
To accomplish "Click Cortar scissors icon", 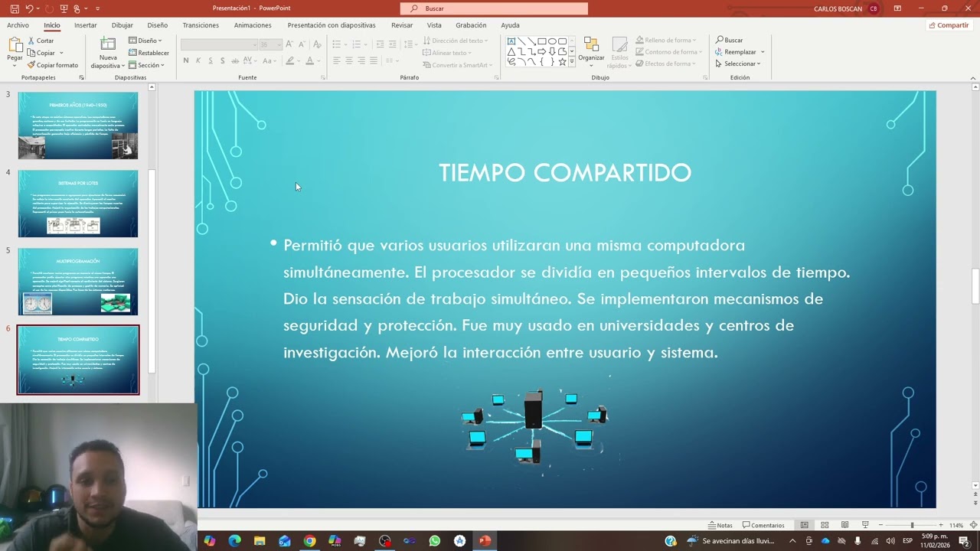I will click(x=31, y=41).
